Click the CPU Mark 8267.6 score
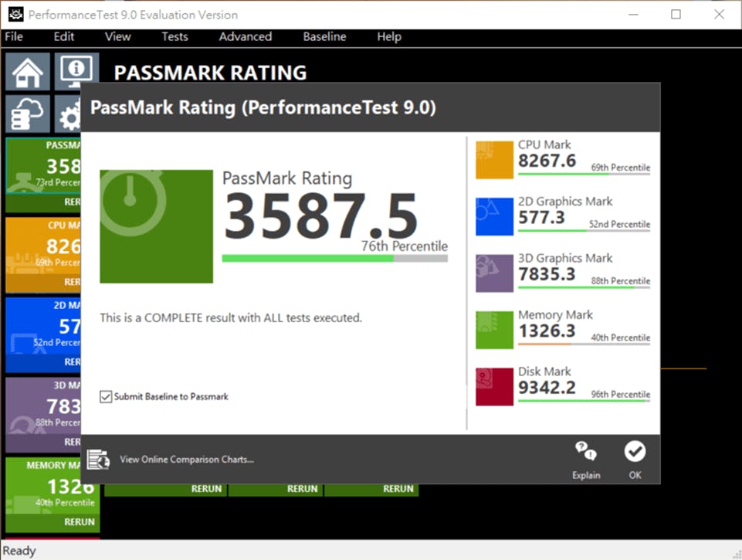 tap(547, 161)
